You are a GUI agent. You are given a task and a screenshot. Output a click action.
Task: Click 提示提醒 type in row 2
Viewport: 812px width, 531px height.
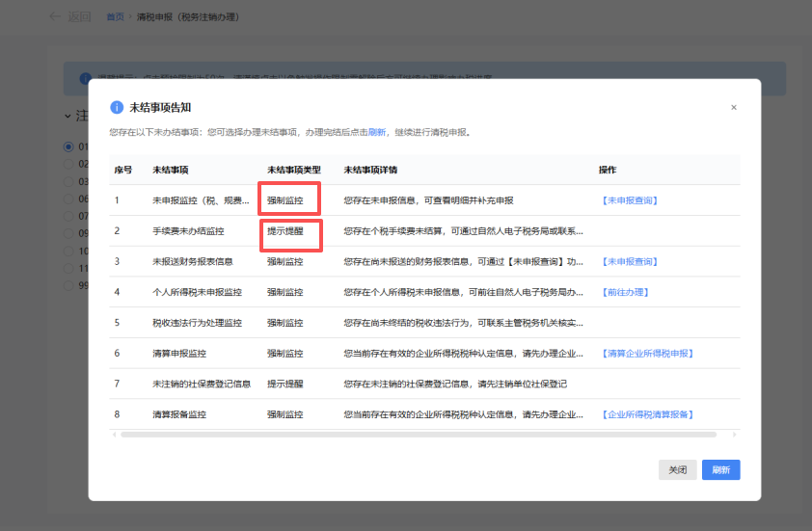(x=284, y=231)
